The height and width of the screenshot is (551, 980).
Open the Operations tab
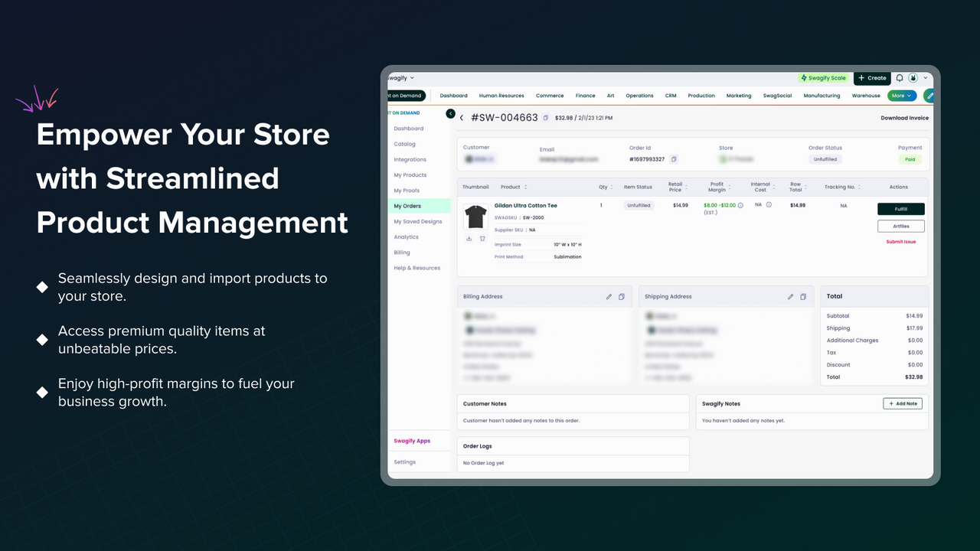pyautogui.click(x=639, y=96)
